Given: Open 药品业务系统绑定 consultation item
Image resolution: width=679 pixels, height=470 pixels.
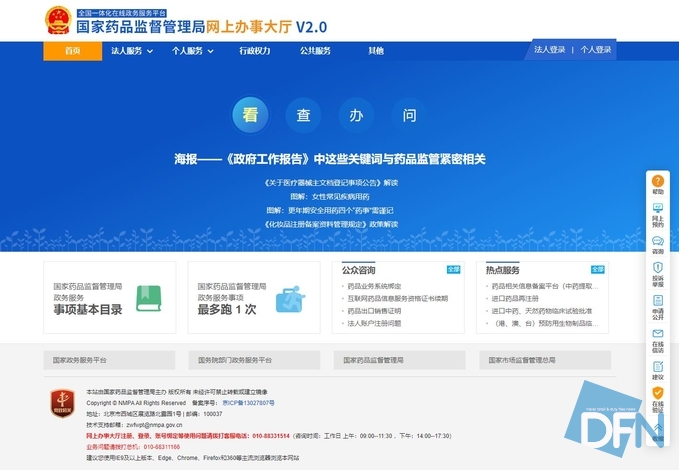Looking at the screenshot, I should pos(374,286).
